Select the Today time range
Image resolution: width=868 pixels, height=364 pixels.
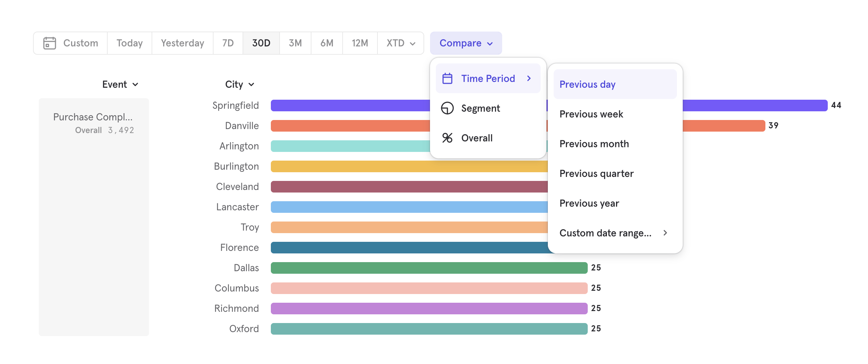(129, 43)
